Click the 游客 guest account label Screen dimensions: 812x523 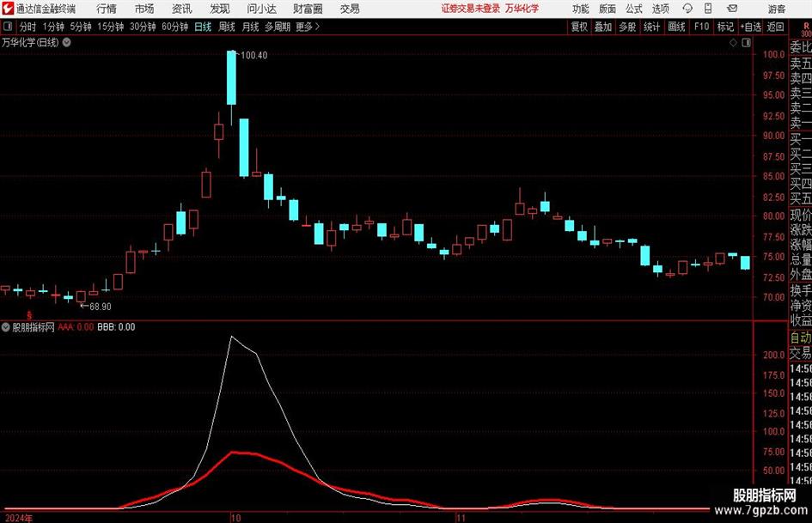tap(776, 9)
